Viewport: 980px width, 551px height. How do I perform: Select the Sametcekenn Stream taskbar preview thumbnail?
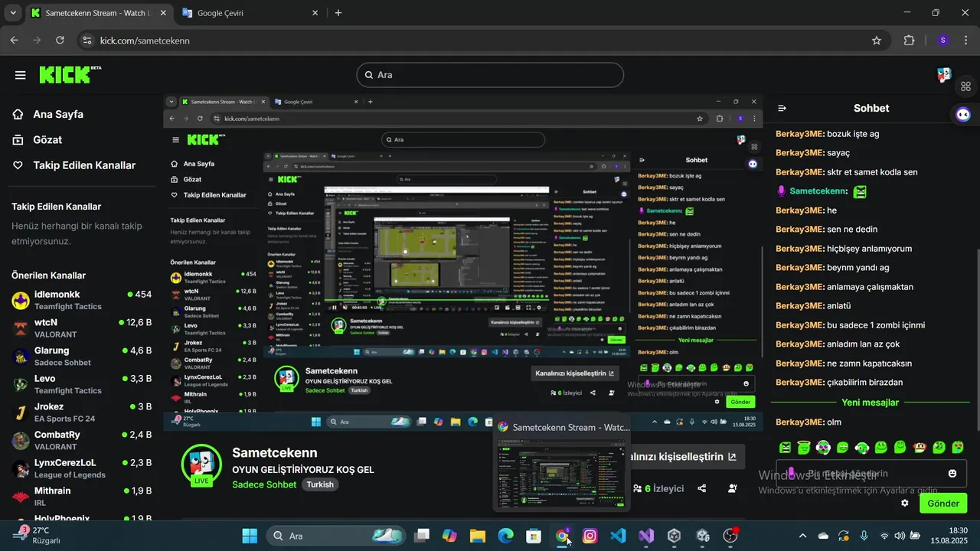561,462
